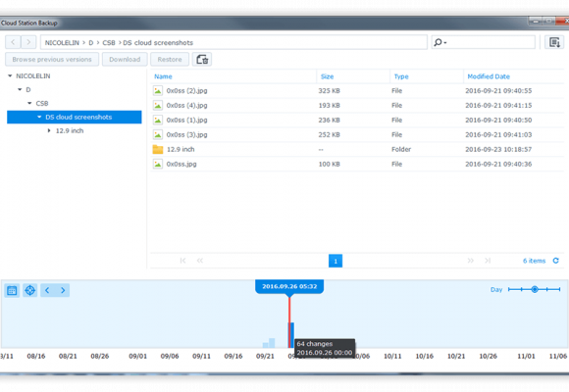569x392 pixels.
Task: Click the refresh icon beside 6 items
Action: point(555,261)
